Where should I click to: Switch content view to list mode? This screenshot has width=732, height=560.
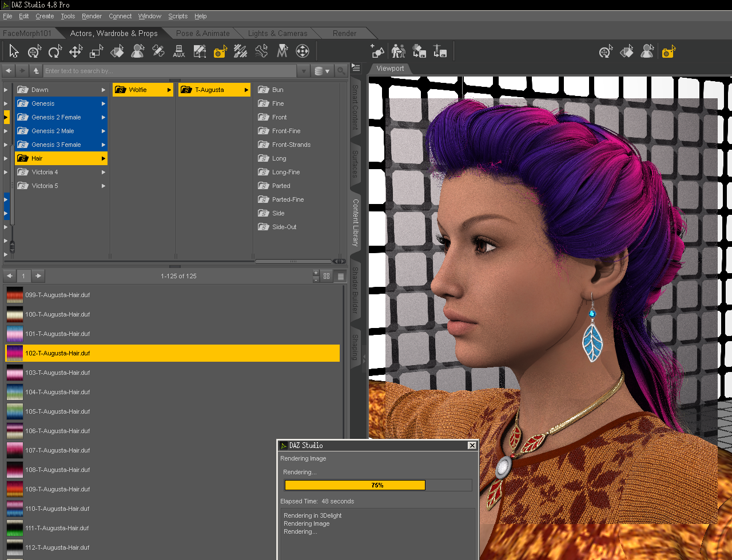click(x=340, y=276)
